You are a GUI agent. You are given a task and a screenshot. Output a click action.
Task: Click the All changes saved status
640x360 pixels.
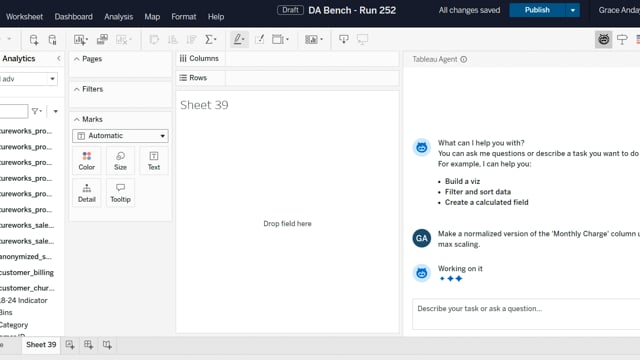click(x=469, y=10)
